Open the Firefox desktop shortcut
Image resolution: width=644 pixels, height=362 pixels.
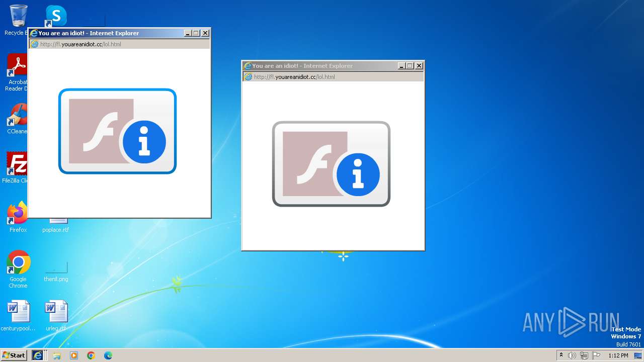(x=18, y=217)
